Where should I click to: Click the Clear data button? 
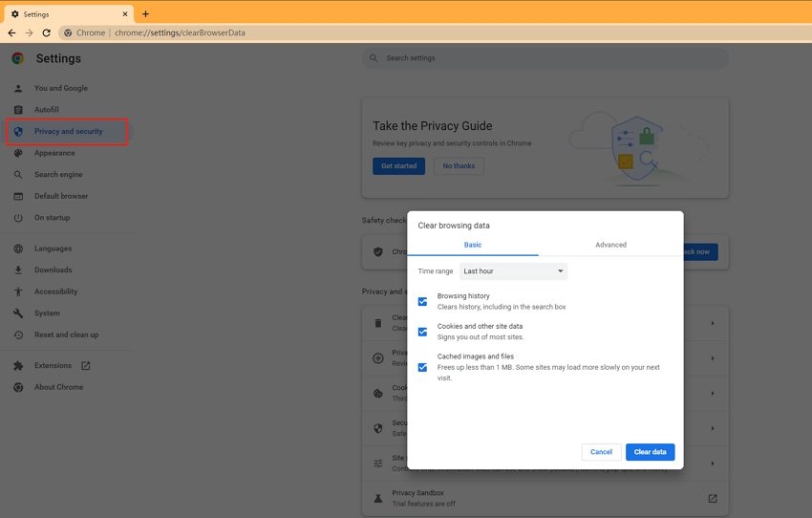[x=650, y=452]
